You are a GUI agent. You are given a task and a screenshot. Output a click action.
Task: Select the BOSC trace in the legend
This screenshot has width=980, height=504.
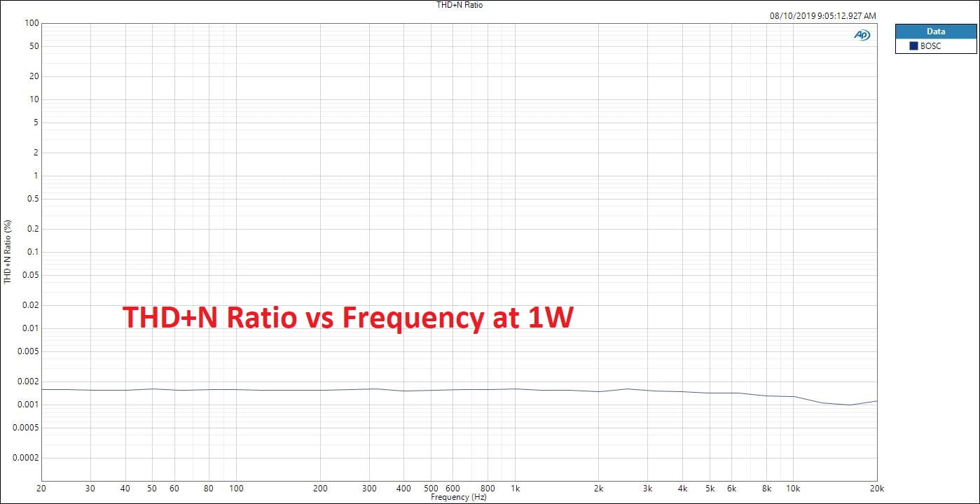[x=930, y=46]
